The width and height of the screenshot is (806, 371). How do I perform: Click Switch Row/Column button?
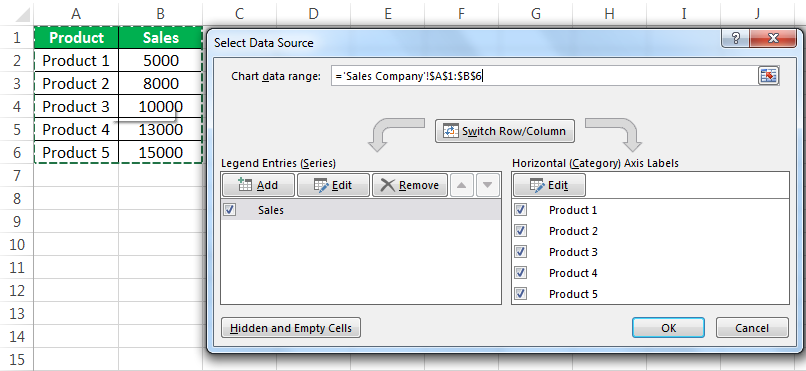click(x=505, y=131)
